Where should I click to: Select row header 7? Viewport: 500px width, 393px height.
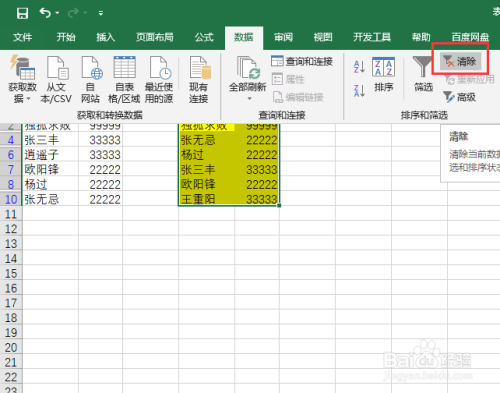coord(11,169)
